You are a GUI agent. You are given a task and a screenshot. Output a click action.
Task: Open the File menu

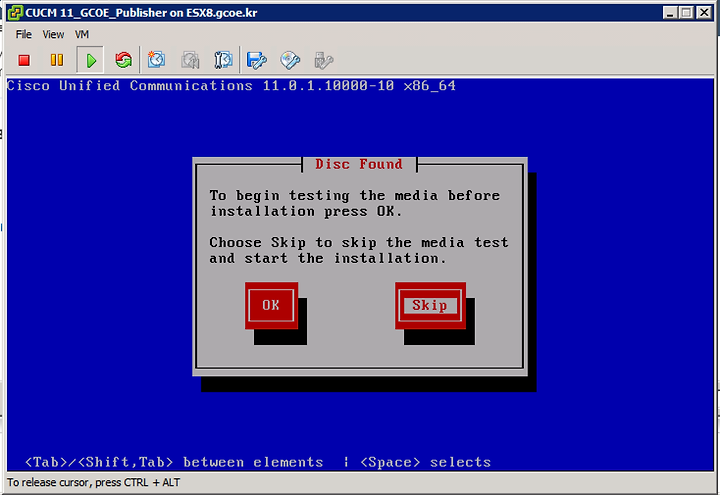coord(23,34)
